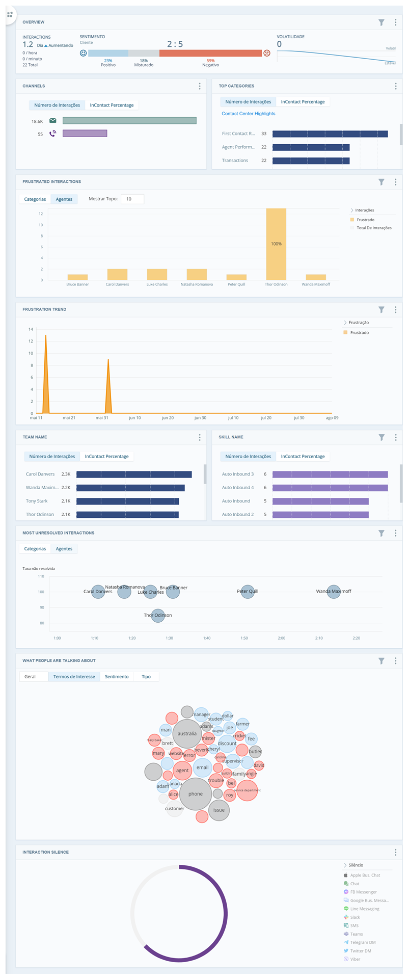
Task: Toggle Telegram DM legend item
Action: pyautogui.click(x=359, y=942)
